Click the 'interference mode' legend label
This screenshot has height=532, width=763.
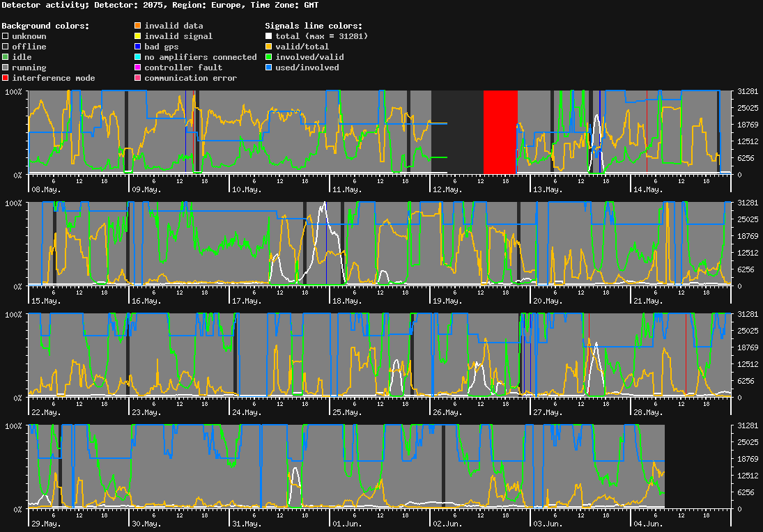pos(54,78)
